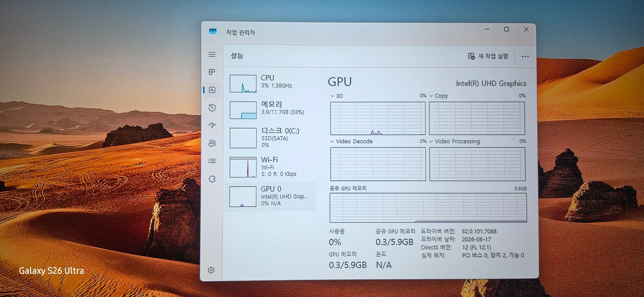Select the Performance page icon
Screen dimensions: 644x297
point(212,90)
